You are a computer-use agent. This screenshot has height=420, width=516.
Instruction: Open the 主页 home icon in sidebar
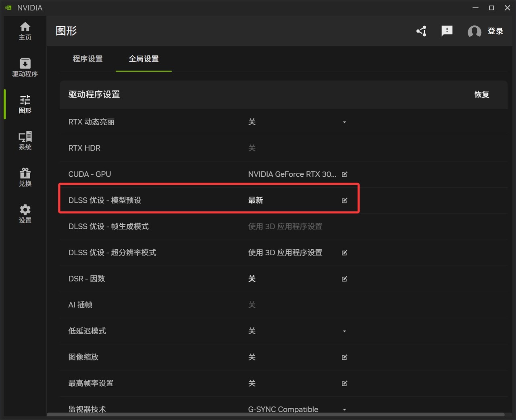pos(25,31)
